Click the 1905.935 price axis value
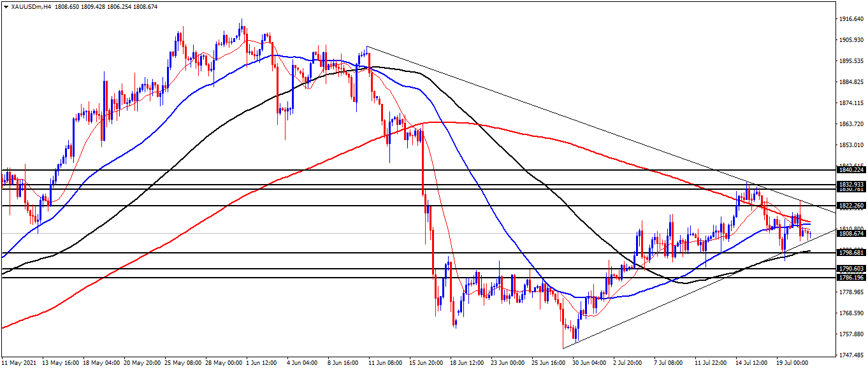The width and height of the screenshot is (868, 370). coord(852,40)
